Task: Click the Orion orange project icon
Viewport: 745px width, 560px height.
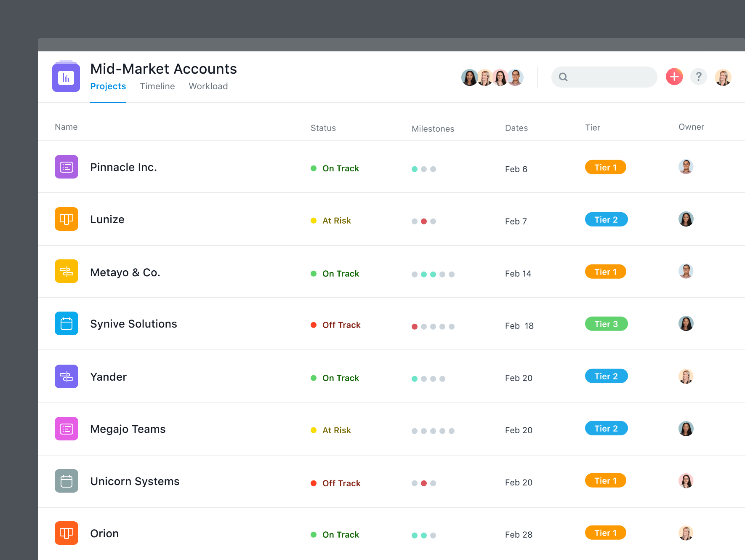Action: pyautogui.click(x=66, y=533)
